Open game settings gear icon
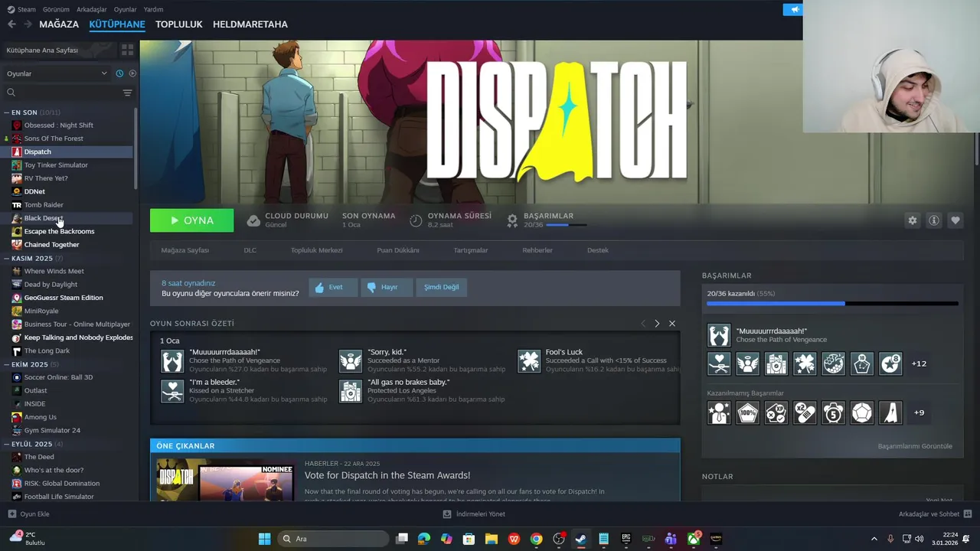Viewport: 980px width, 551px height. click(x=912, y=220)
